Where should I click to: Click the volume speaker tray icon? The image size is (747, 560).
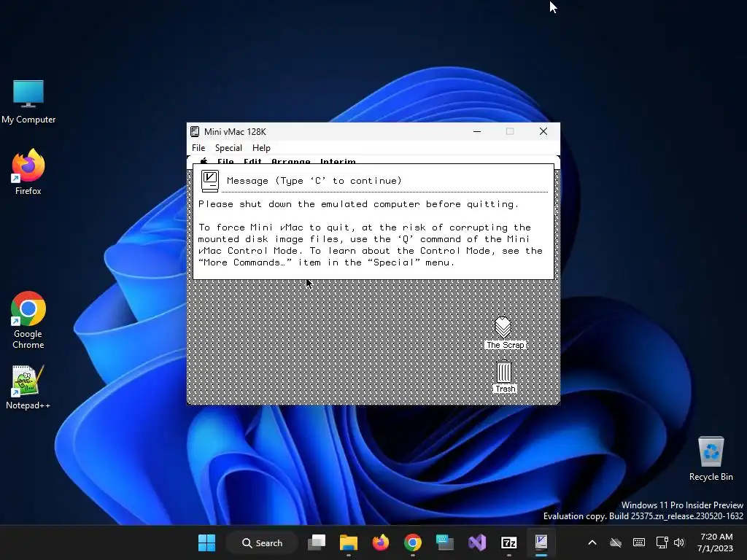pyautogui.click(x=679, y=542)
